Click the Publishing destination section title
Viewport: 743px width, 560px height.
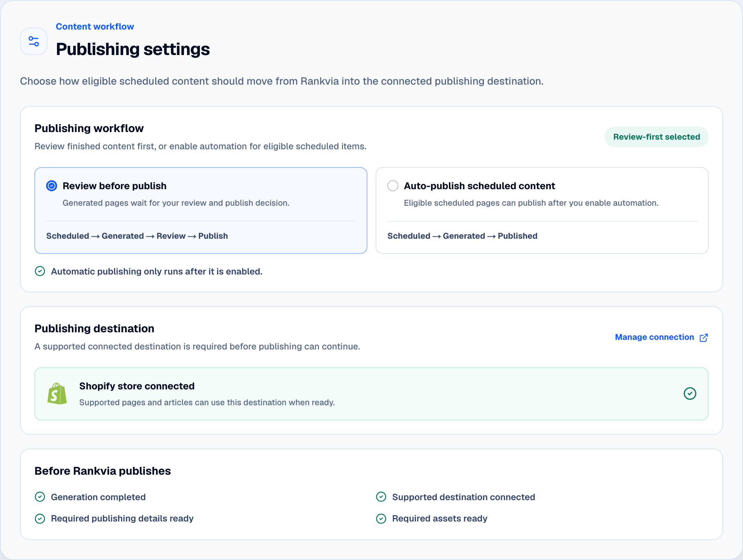point(94,329)
